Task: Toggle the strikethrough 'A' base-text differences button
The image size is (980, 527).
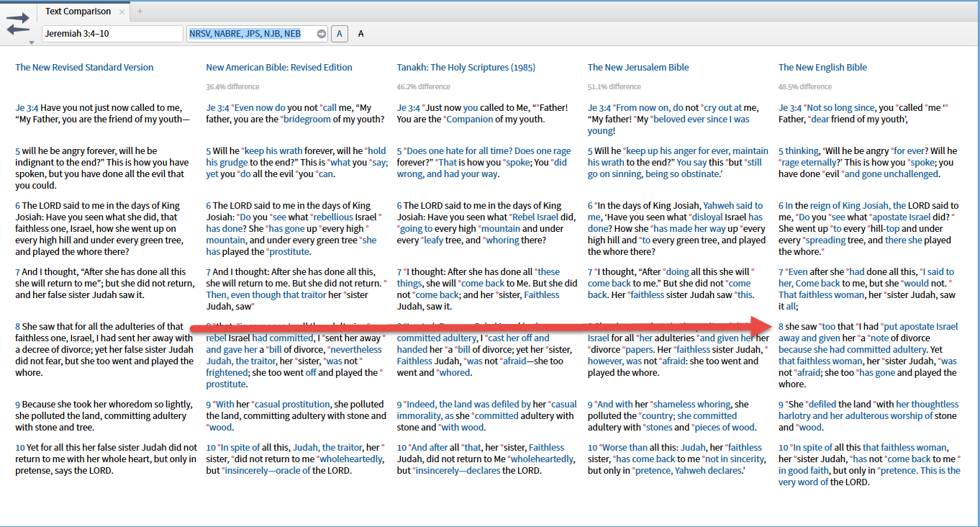Action: point(361,34)
